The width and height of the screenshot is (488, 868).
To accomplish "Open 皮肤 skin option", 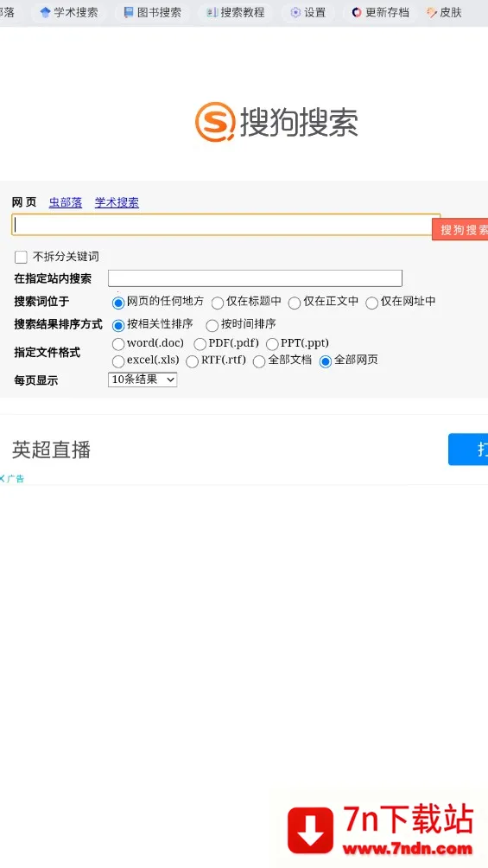I will [x=444, y=12].
